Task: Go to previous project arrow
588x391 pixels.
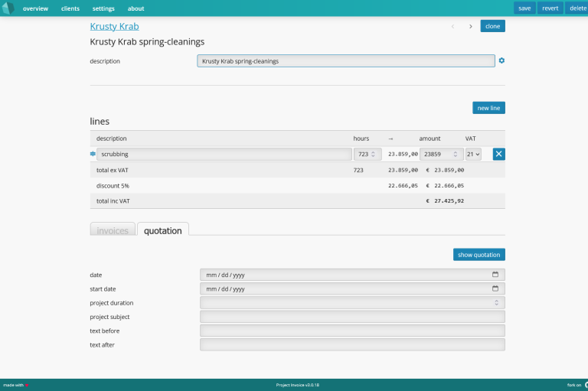Action: [453, 26]
